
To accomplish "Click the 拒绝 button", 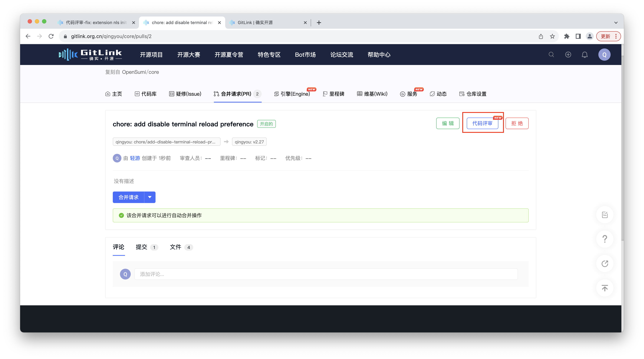I will (517, 123).
